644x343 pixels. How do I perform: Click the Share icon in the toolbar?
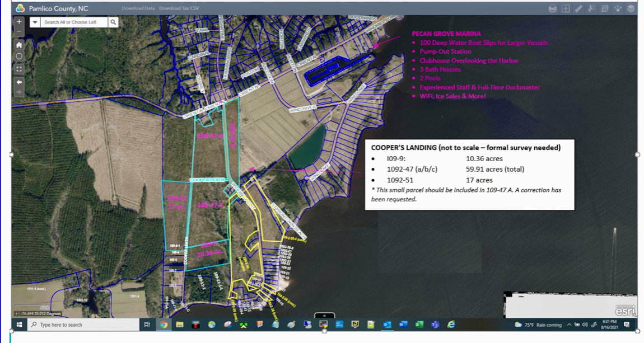[618, 8]
